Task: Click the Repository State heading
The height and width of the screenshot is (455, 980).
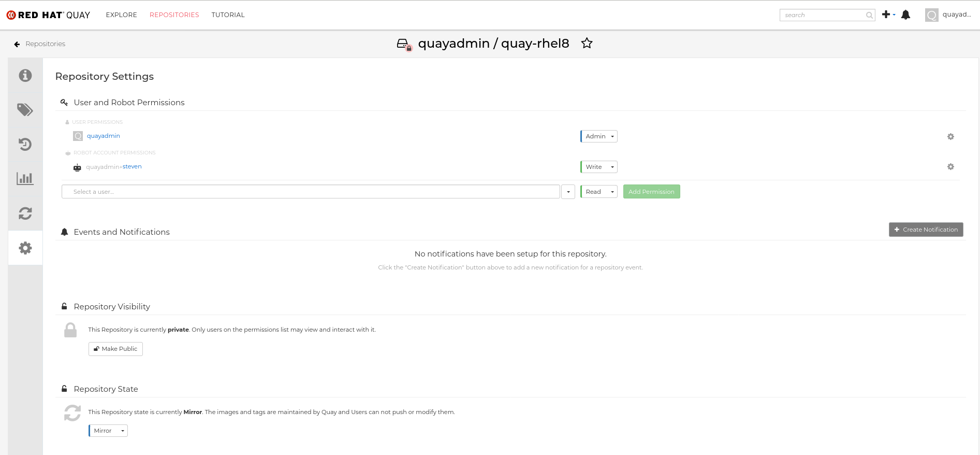Action: coord(106,389)
